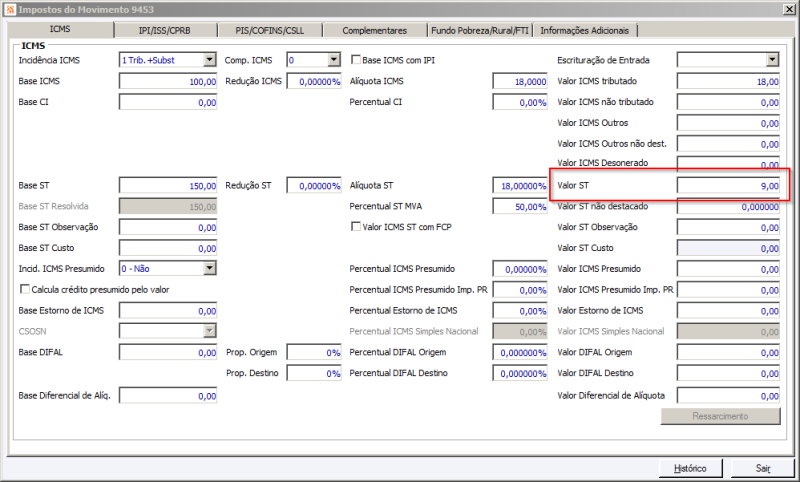Click the Redução ICMS percentage field
The height and width of the screenshot is (482, 800).
click(x=314, y=81)
